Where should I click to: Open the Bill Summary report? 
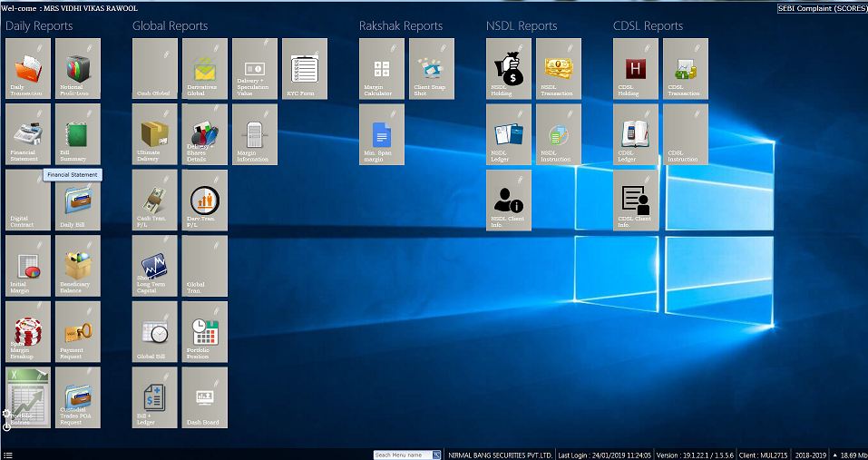coord(78,134)
